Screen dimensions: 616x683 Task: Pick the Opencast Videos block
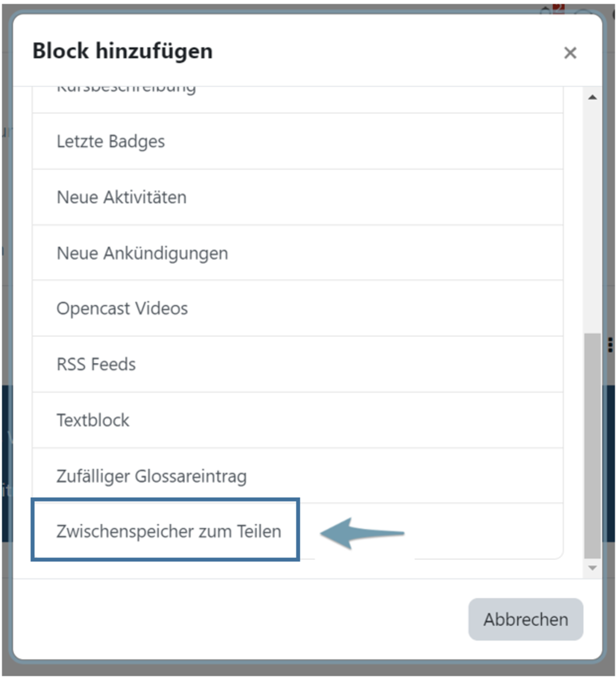pos(122,309)
